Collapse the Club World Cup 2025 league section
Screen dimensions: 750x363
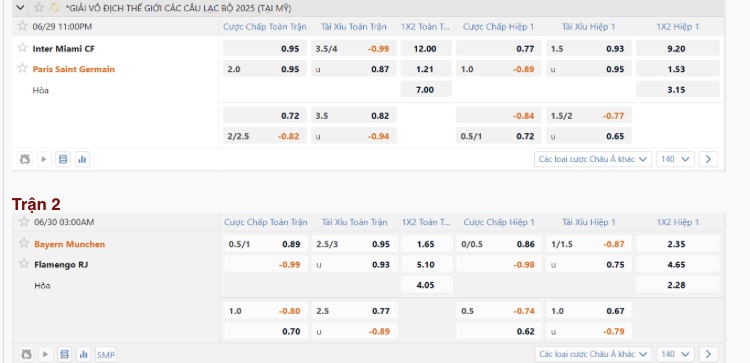[x=20, y=8]
